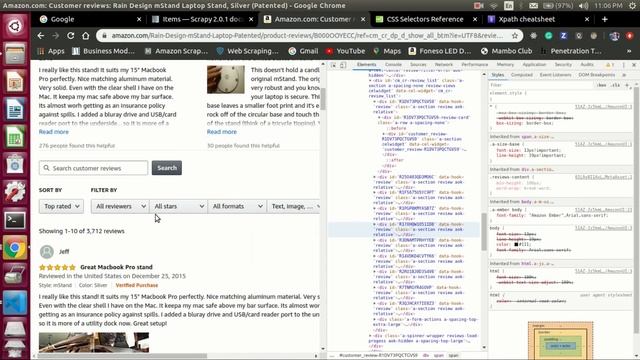Open the Network tab in DevTools

click(444, 65)
